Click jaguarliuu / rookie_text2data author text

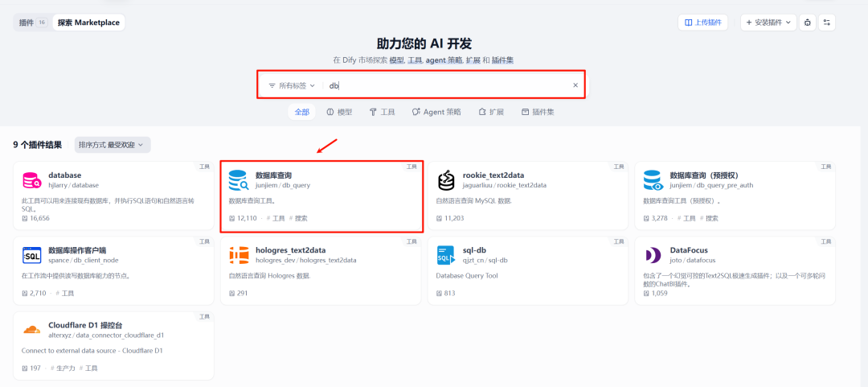[504, 185]
